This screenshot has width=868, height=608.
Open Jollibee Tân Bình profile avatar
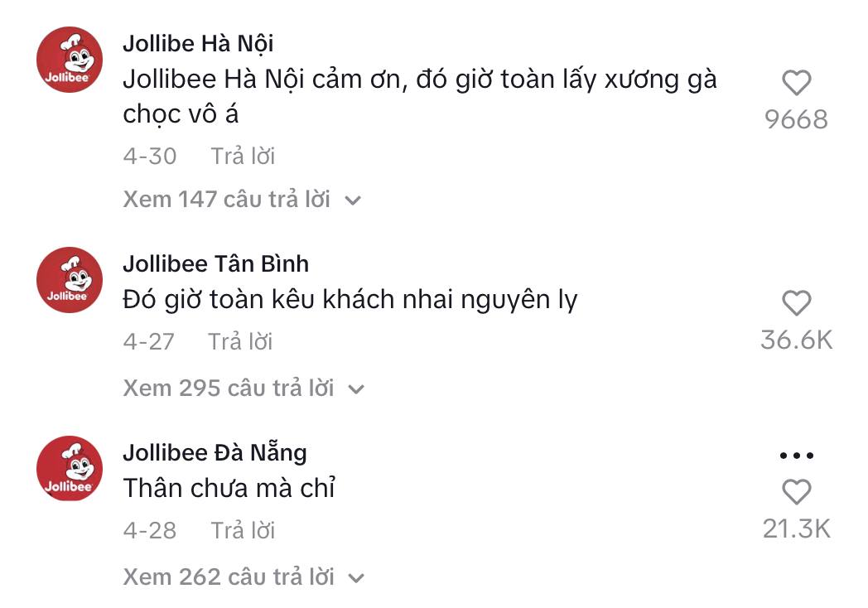pos(70,280)
